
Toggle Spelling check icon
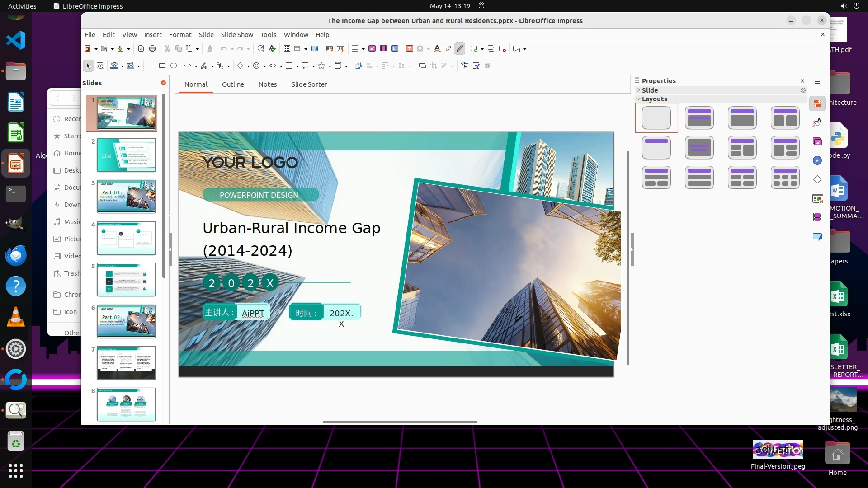click(272, 49)
